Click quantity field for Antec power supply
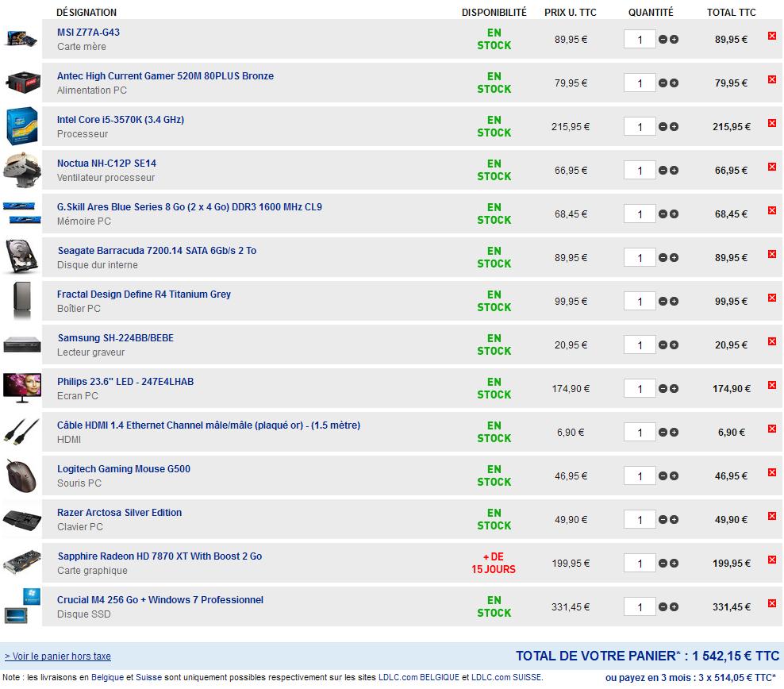784x689 pixels. pos(640,83)
